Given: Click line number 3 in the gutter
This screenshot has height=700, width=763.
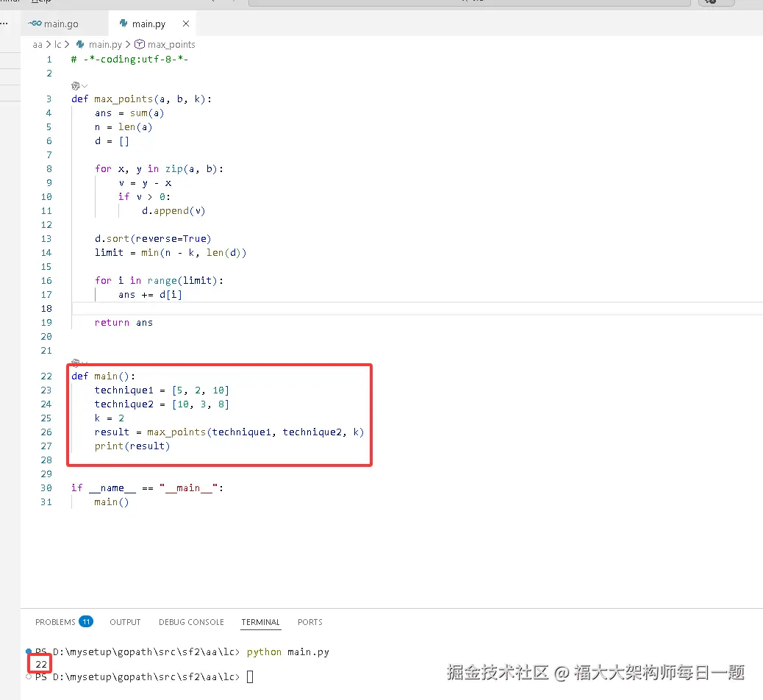Looking at the screenshot, I should click(x=49, y=99).
